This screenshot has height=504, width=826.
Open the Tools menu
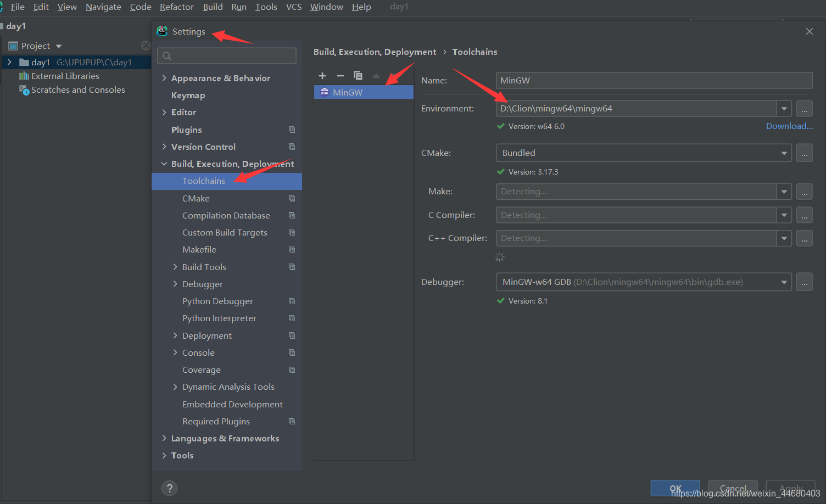[x=266, y=7]
